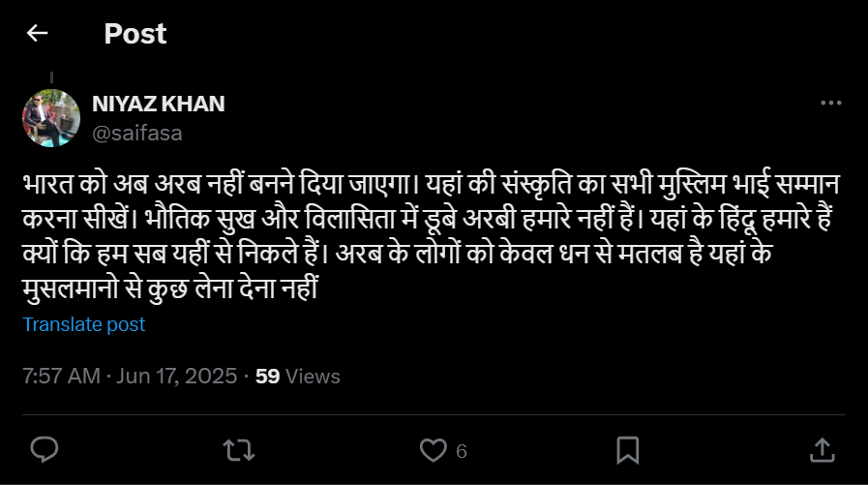Visit the @saifasa handle link
Screen dimensions: 868x485
pos(136,133)
